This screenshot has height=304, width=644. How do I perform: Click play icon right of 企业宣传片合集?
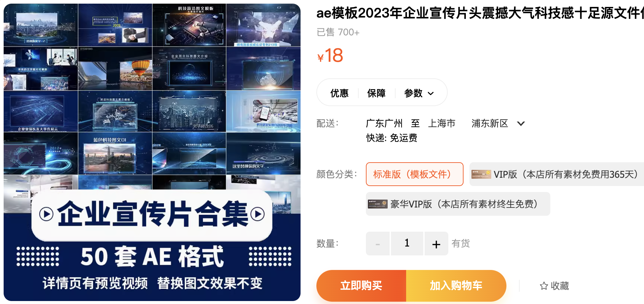click(x=258, y=214)
